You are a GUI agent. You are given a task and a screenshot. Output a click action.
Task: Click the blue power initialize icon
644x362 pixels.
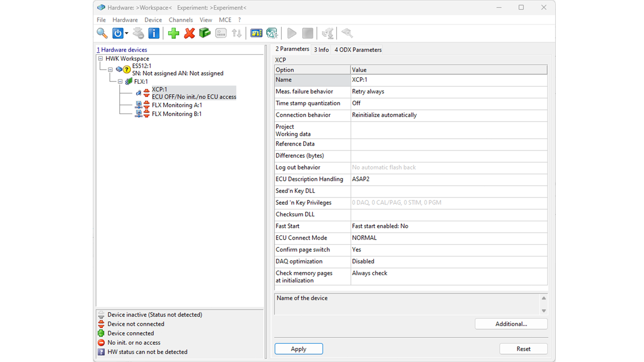click(x=118, y=33)
